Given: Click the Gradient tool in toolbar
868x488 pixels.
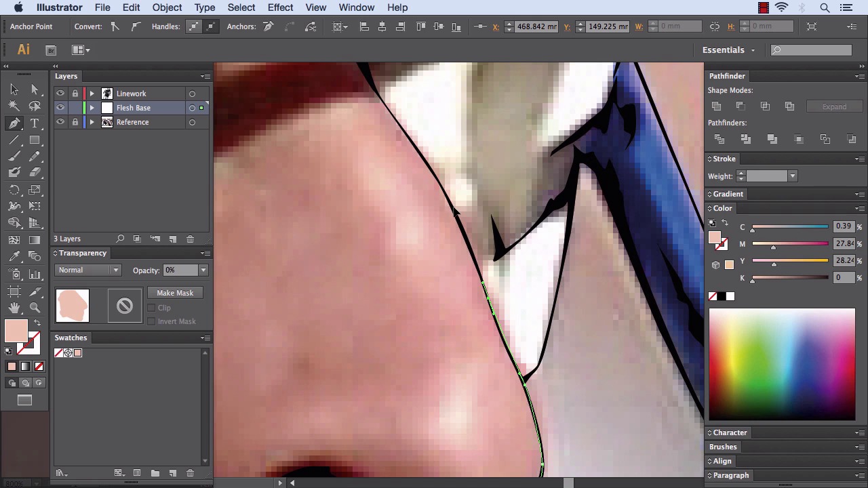Looking at the screenshot, I should pyautogui.click(x=35, y=239).
